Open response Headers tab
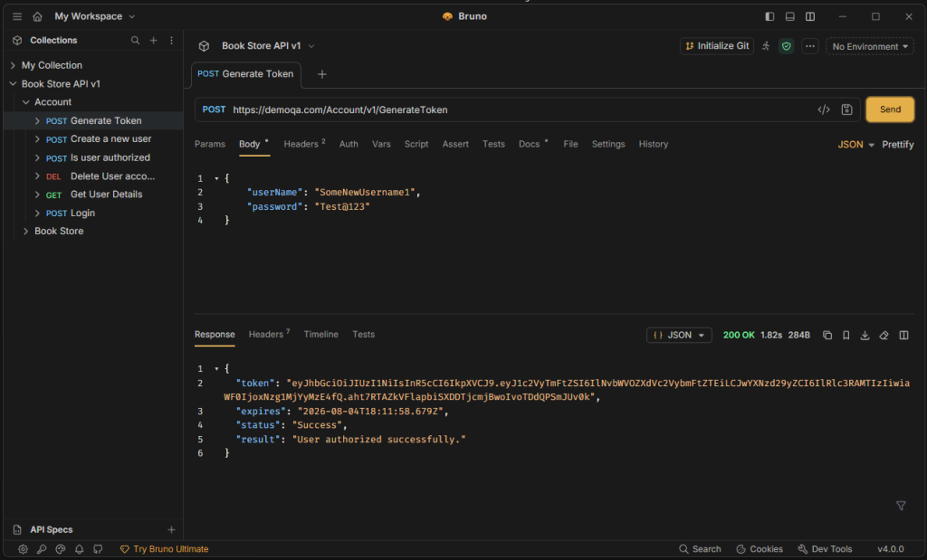Screen dimensions: 927x560 tap(269, 335)
